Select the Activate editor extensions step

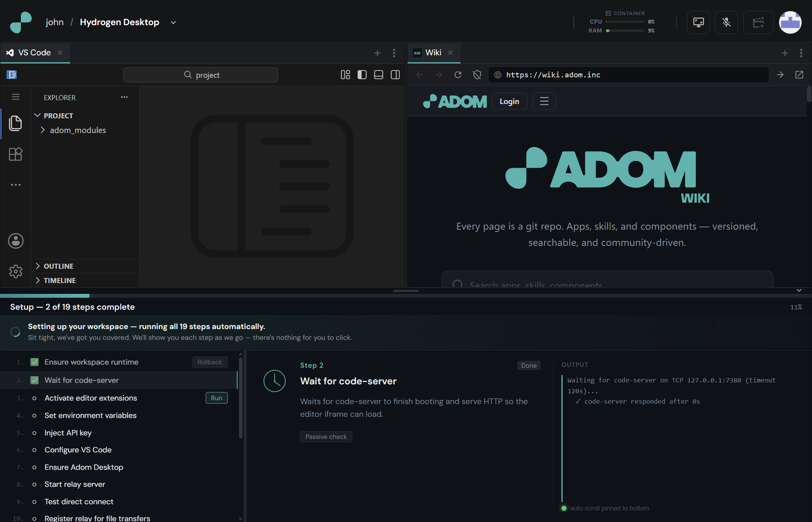(118, 398)
